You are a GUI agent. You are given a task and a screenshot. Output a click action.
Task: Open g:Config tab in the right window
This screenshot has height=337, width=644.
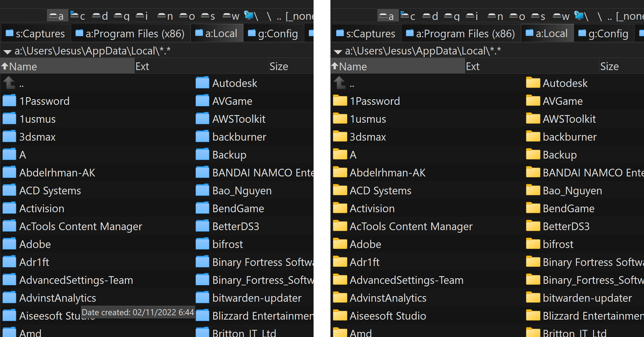coord(605,34)
